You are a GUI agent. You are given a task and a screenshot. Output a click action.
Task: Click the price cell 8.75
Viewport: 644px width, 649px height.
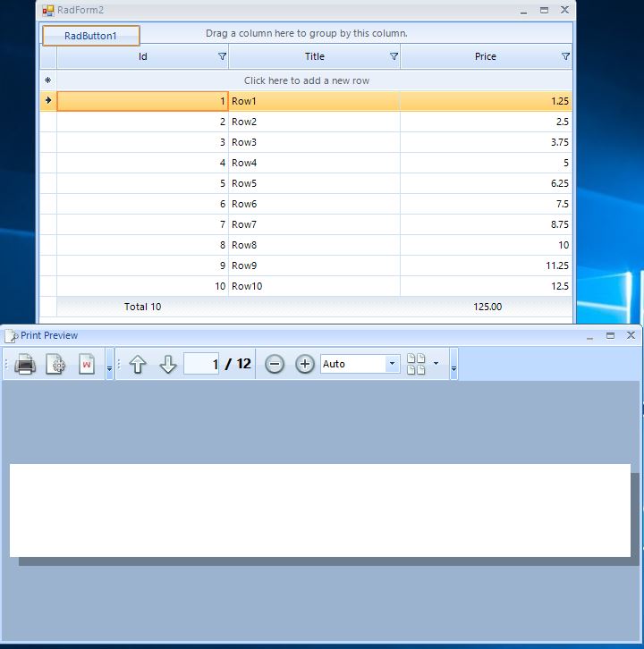tap(487, 224)
